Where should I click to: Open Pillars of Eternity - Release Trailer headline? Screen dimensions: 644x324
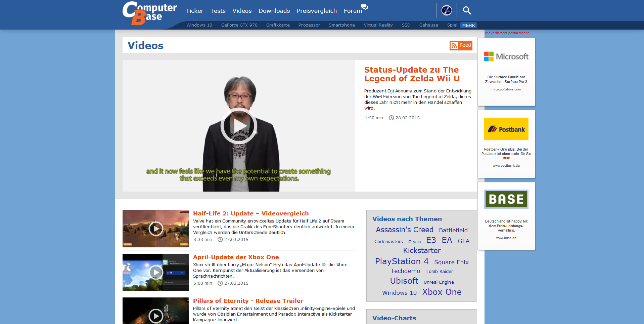click(248, 301)
